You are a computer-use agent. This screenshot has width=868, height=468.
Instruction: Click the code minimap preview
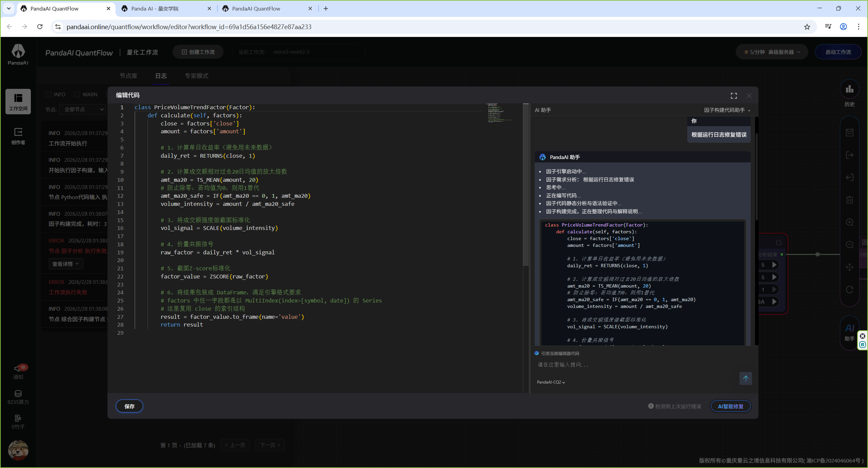tap(500, 113)
